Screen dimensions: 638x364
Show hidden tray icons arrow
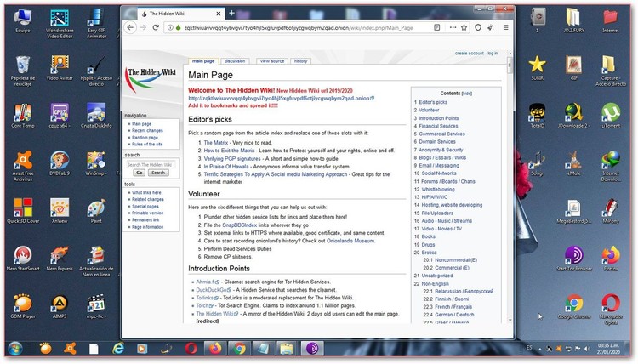click(x=540, y=349)
